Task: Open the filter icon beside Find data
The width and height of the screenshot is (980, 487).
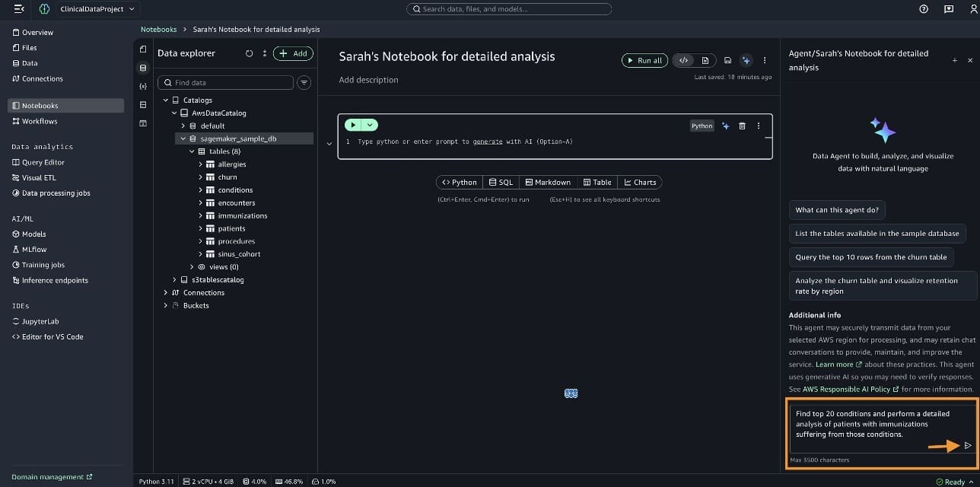Action: coord(304,82)
